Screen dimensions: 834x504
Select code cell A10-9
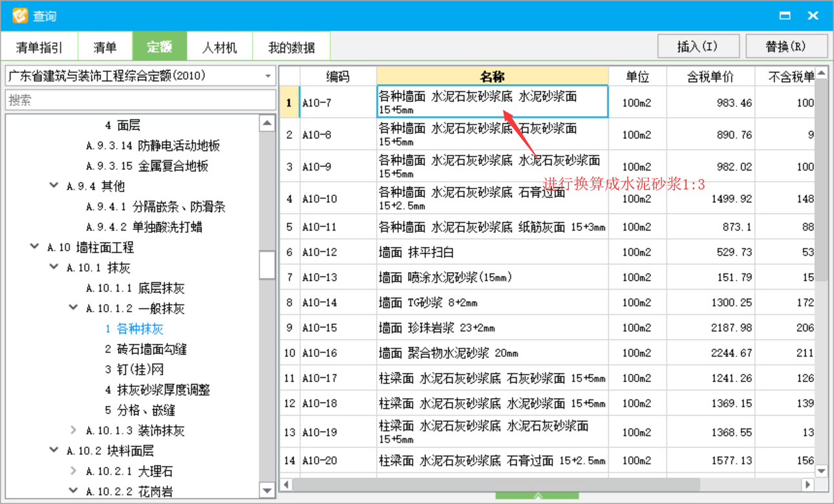pyautogui.click(x=338, y=166)
